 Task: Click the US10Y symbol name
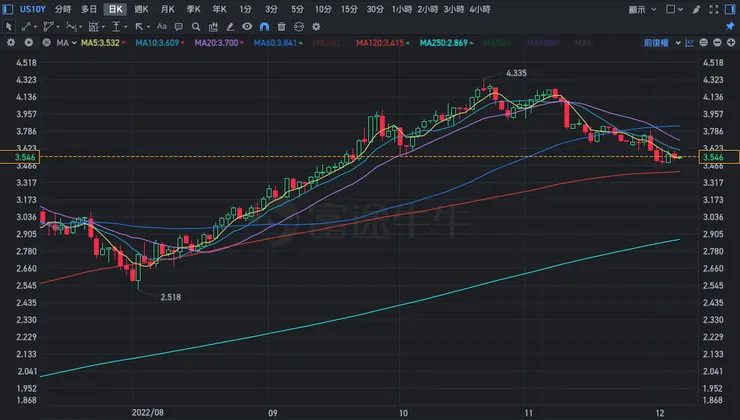click(x=33, y=9)
